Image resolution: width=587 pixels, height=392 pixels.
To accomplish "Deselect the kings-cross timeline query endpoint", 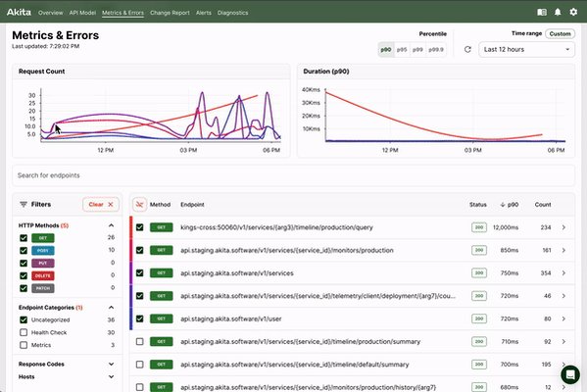I will click(x=139, y=227).
